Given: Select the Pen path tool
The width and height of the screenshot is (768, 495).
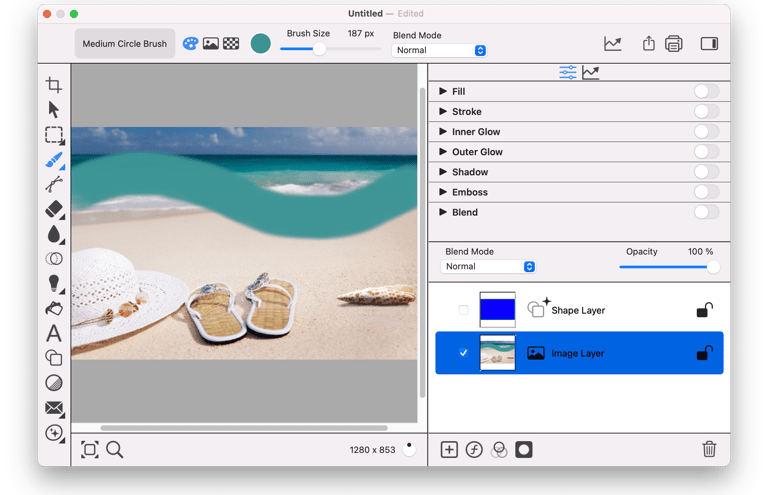Looking at the screenshot, I should point(54,184).
